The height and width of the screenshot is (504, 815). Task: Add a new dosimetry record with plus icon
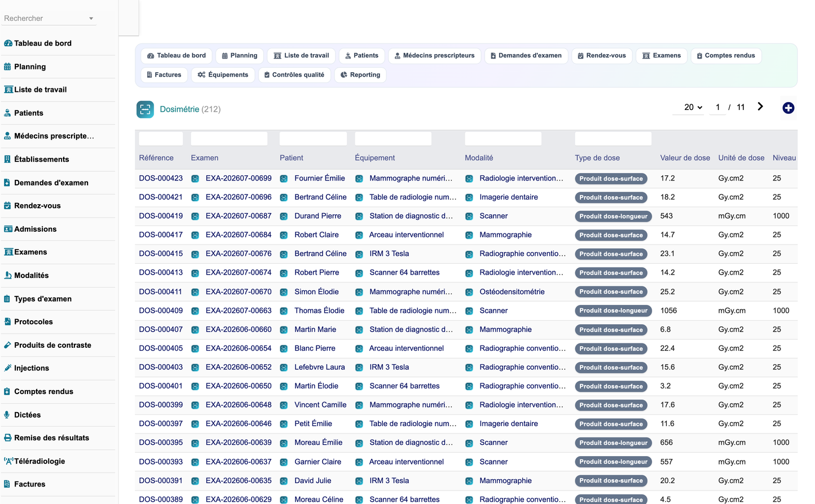pyautogui.click(x=788, y=108)
